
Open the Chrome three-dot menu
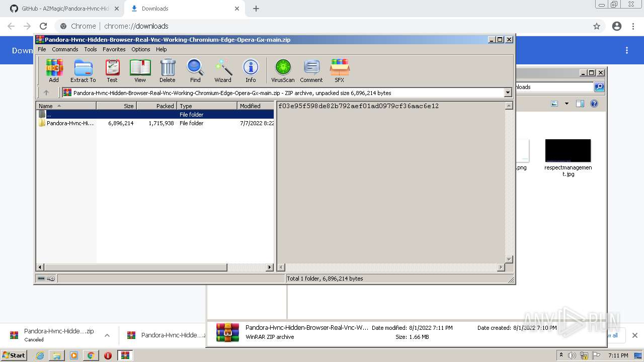point(633,26)
